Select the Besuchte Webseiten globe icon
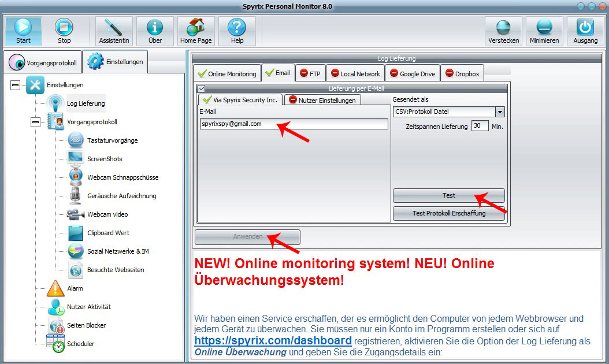Viewport: 609px width, 364px height. tap(76, 270)
